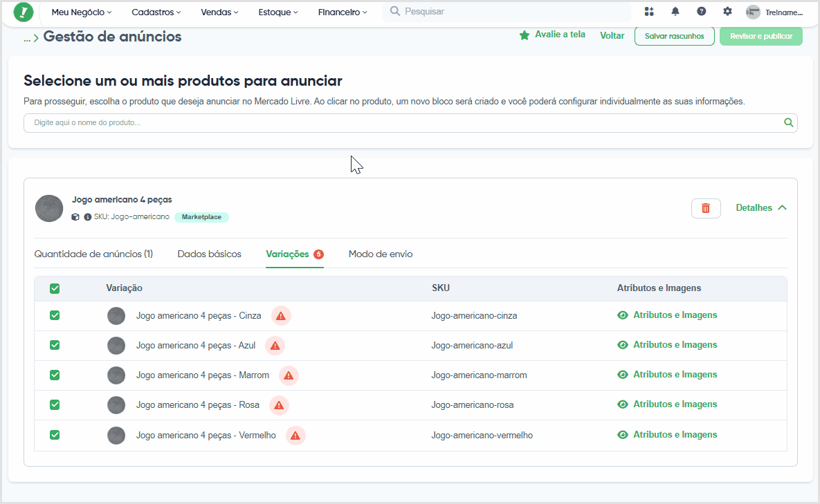Click text Jogo americano 4 peças - Rosa

[x=198, y=405]
